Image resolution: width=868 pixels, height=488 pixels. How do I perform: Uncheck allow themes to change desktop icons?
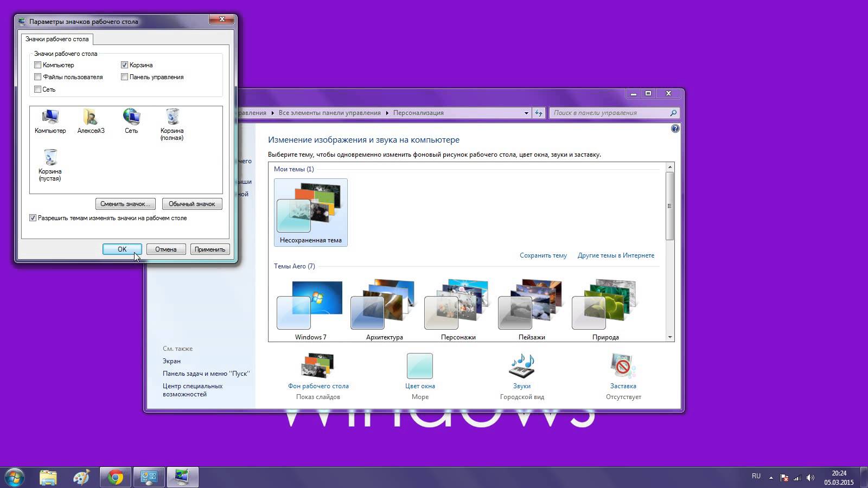(x=33, y=218)
